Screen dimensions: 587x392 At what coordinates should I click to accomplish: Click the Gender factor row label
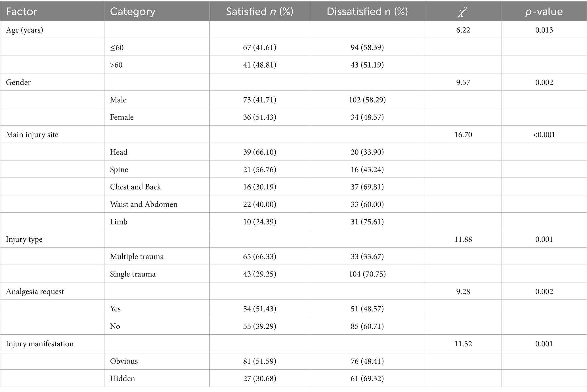18,82
